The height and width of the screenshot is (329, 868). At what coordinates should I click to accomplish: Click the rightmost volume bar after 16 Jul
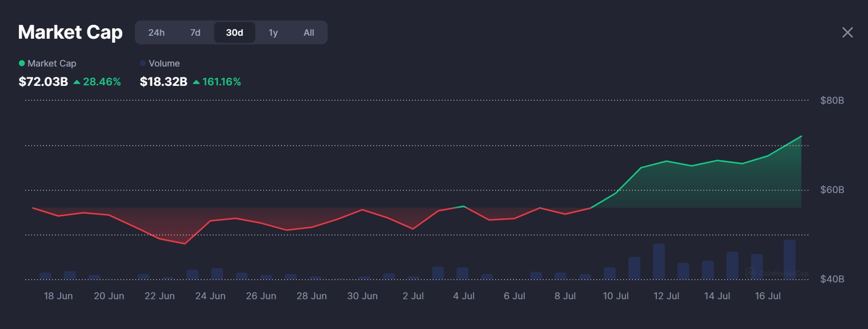tap(789, 259)
